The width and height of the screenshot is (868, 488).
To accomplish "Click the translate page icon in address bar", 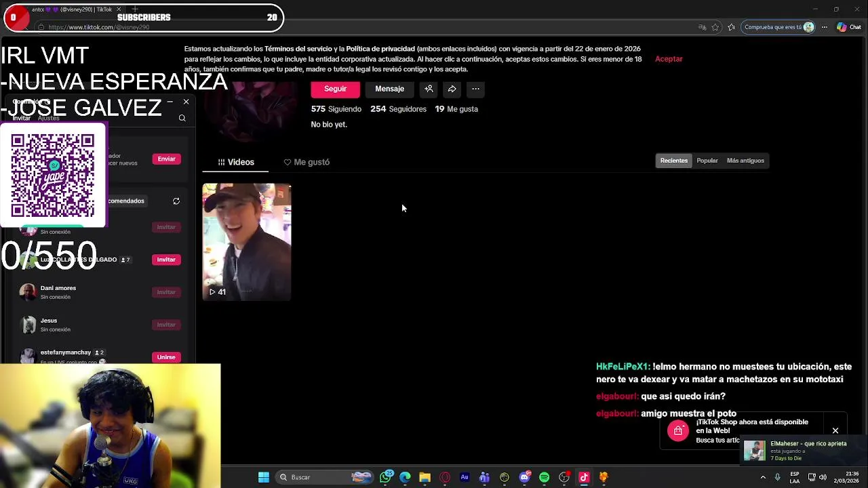I will [x=702, y=27].
